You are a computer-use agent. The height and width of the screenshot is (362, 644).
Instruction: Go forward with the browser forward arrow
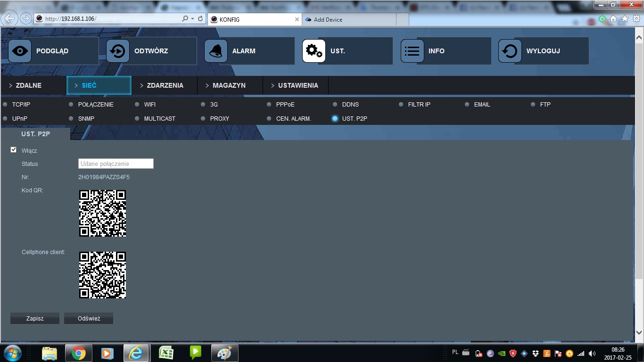tap(25, 18)
